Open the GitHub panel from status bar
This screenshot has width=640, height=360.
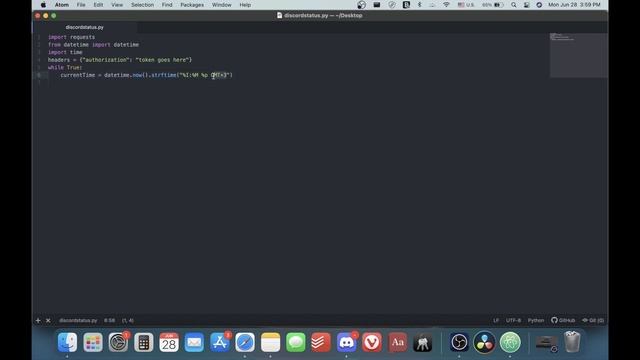[x=563, y=320]
